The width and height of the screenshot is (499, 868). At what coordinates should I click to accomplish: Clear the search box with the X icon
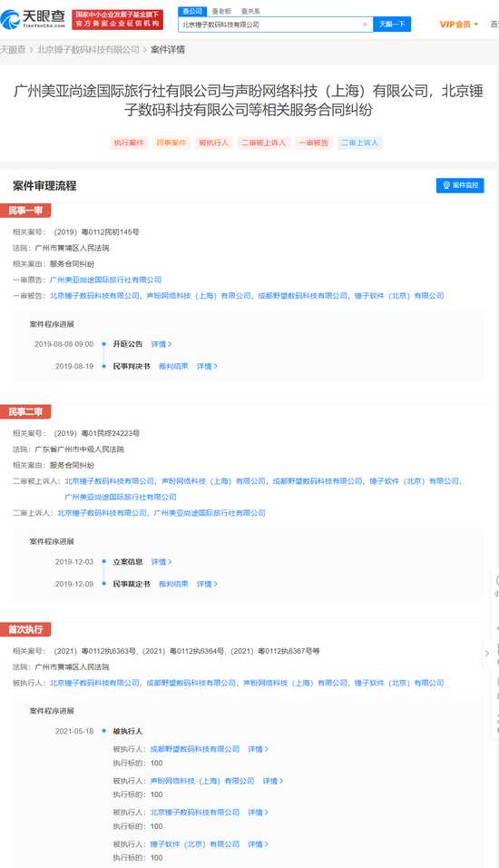tap(365, 25)
